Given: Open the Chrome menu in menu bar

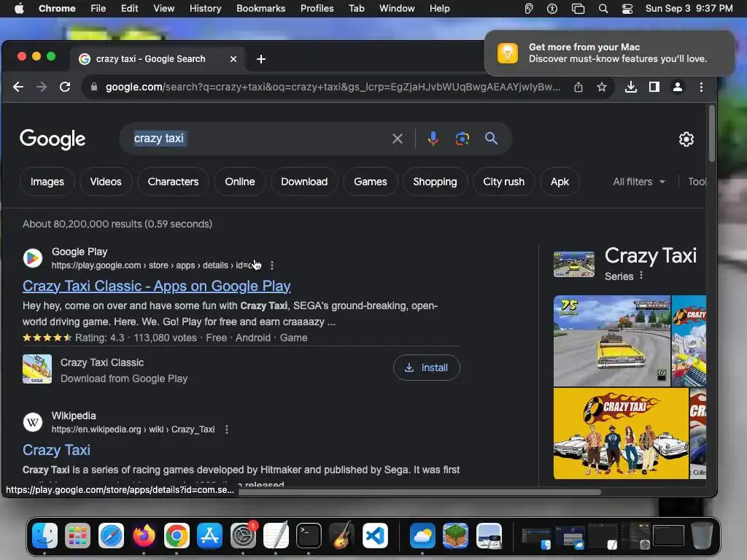Looking at the screenshot, I should [57, 8].
